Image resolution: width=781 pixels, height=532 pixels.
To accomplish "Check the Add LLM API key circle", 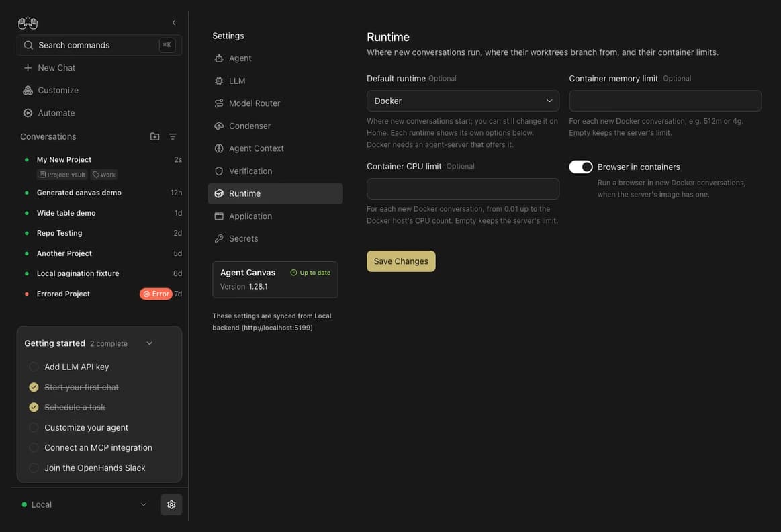I will [34, 367].
